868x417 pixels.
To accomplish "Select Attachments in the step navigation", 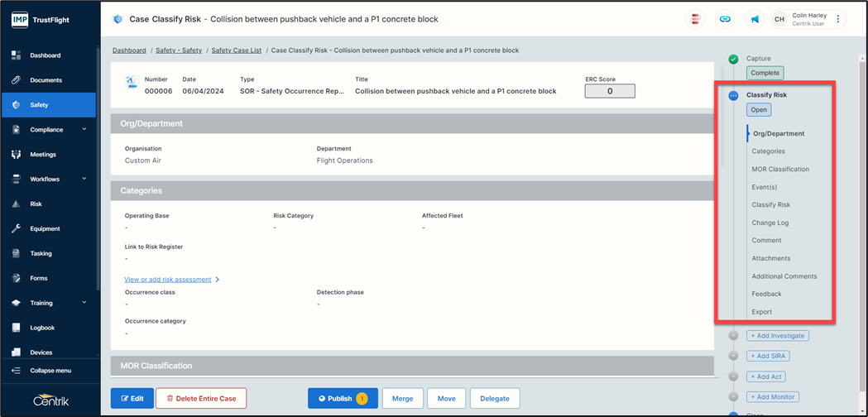I will [770, 259].
